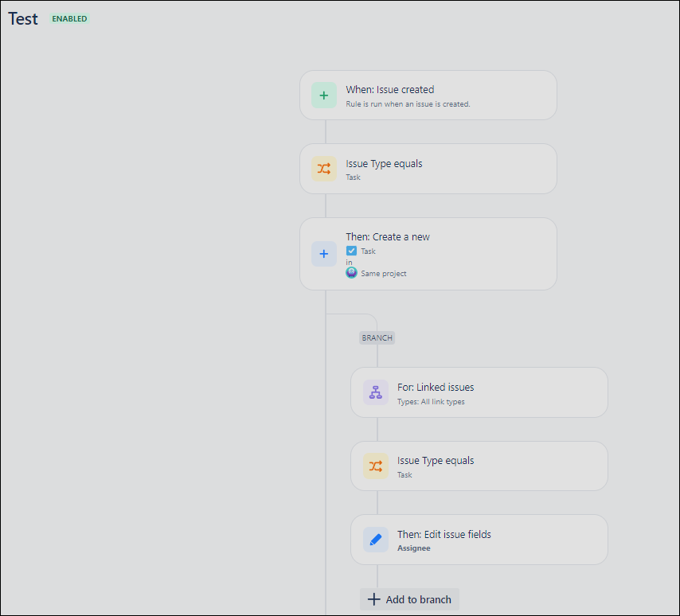Click the shuffle icon inside the branch condition
The width and height of the screenshot is (680, 616).
375,466
